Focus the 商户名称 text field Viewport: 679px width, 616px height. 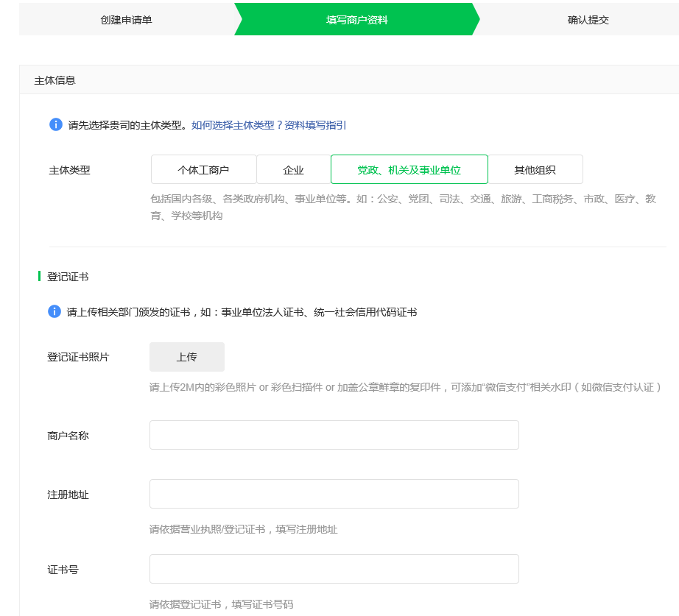click(334, 435)
